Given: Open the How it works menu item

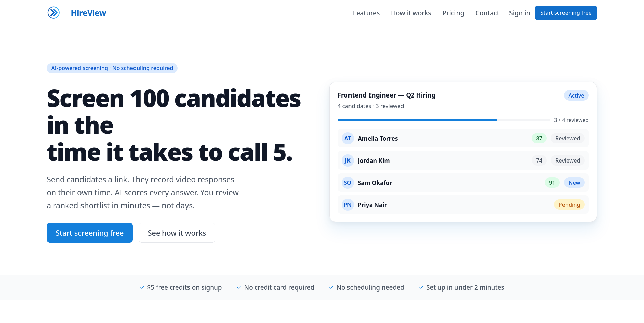Looking at the screenshot, I should 411,13.
